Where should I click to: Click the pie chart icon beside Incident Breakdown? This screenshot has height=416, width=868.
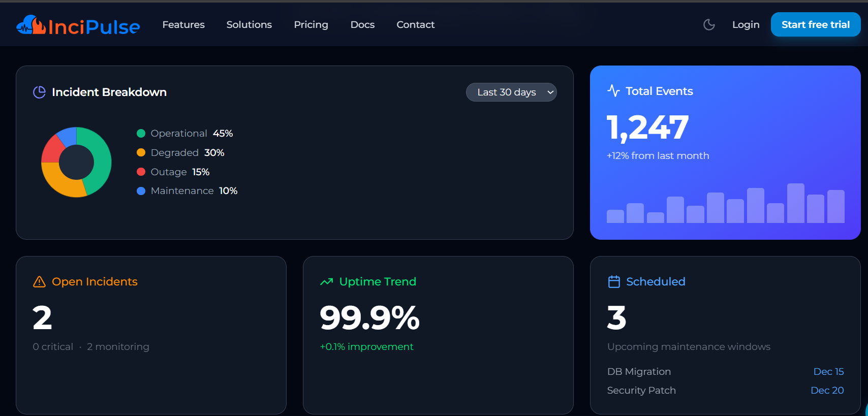click(x=39, y=92)
